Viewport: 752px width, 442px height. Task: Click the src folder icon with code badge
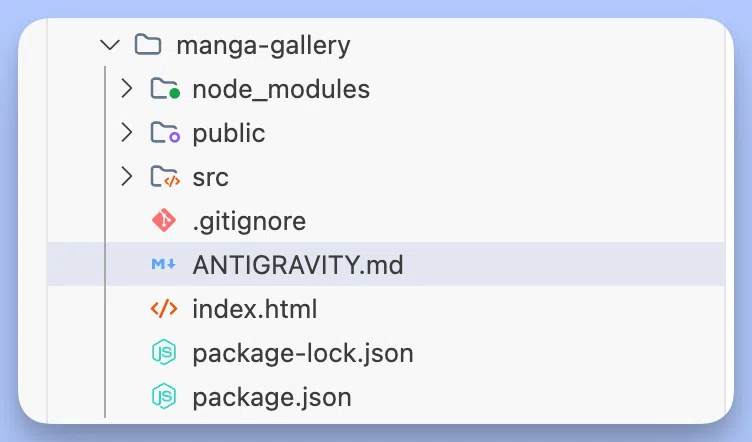tap(165, 177)
